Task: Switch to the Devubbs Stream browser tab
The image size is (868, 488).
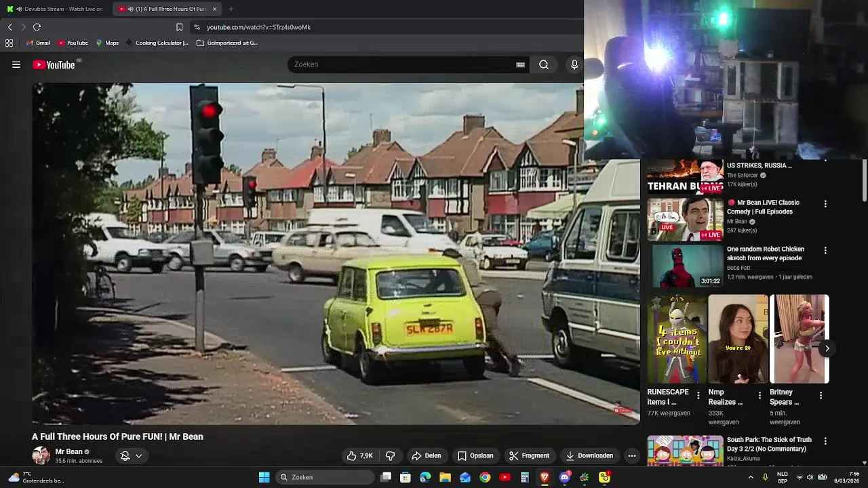Action: [x=55, y=9]
